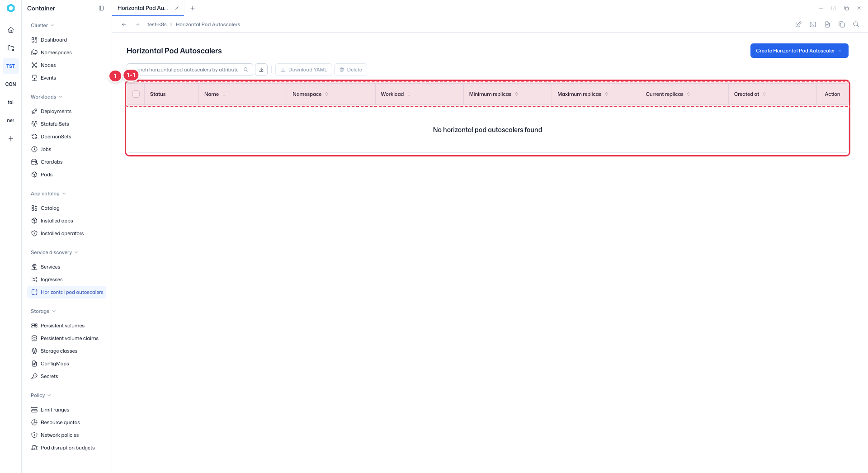Switch to the TST workspace
The image size is (868, 473).
coord(11,66)
